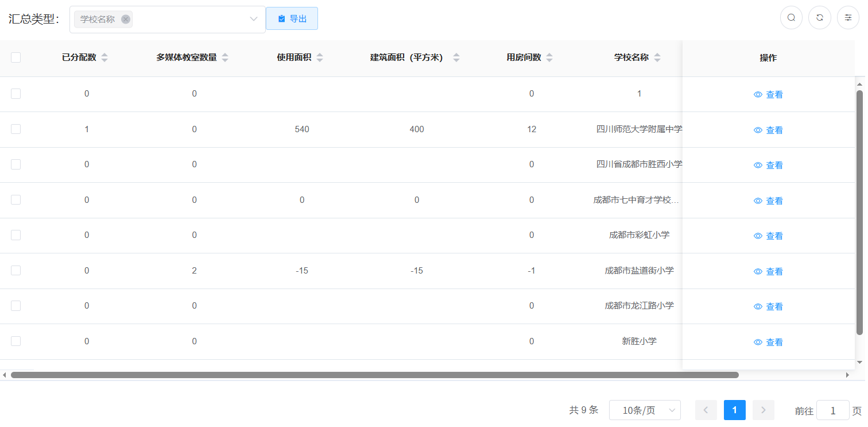Expand the 汇总类型 dropdown
This screenshot has width=868, height=427.
(253, 19)
